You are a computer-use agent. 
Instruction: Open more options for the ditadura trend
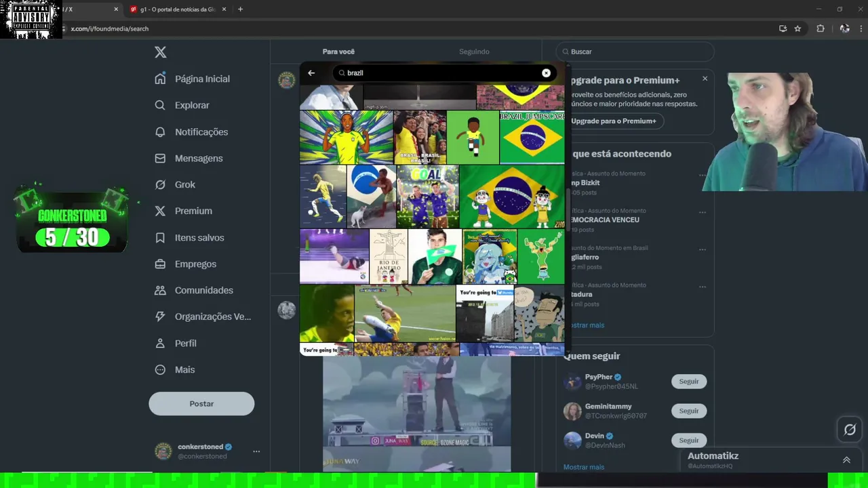tap(703, 287)
